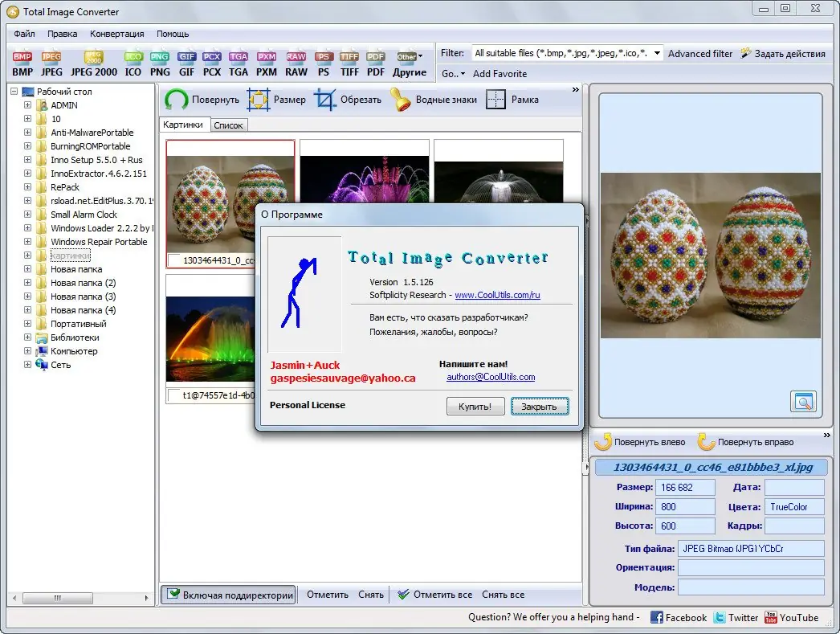The height and width of the screenshot is (634, 840).
Task: Convert to TGA format icon
Action: (x=239, y=64)
